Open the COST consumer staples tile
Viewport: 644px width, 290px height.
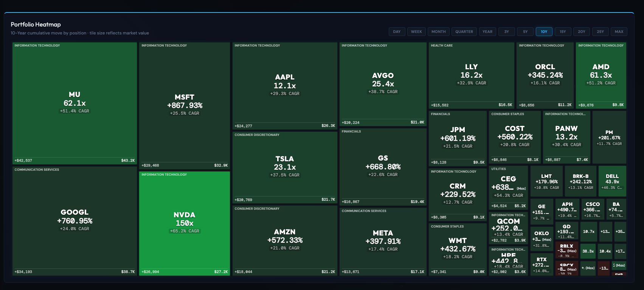515,137
